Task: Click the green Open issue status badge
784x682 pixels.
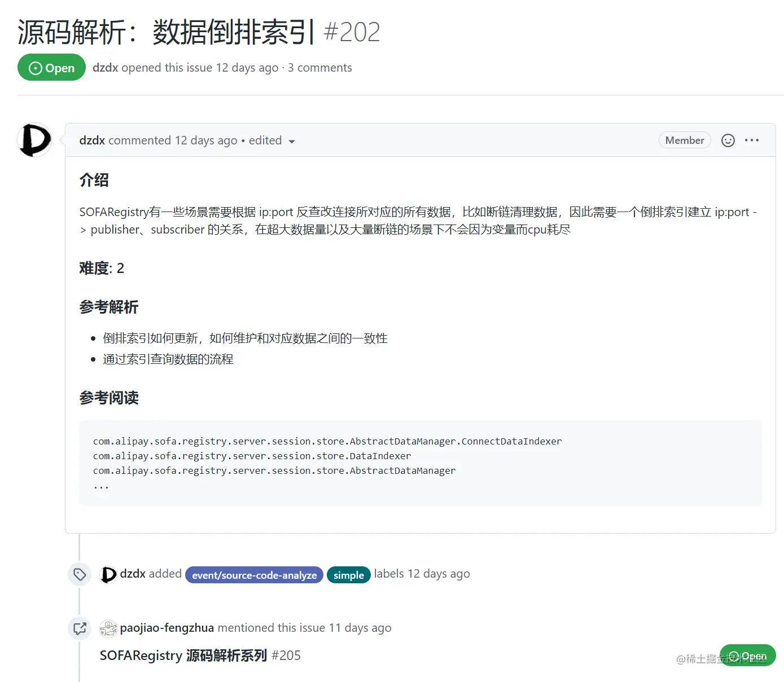Action: (51, 68)
